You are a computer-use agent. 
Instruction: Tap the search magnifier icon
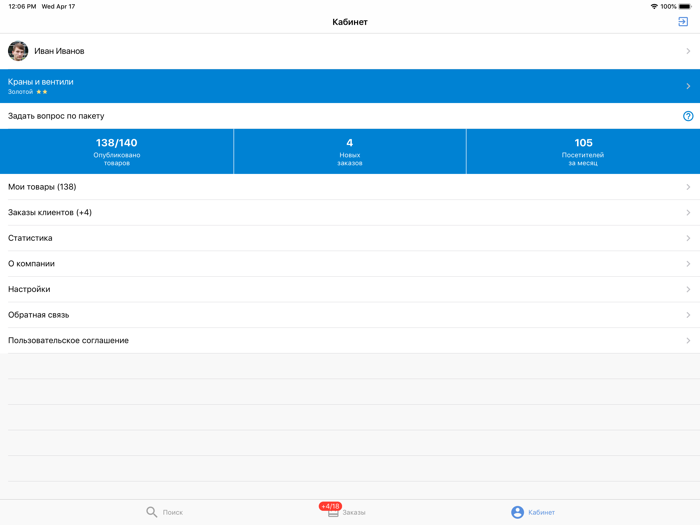151,512
